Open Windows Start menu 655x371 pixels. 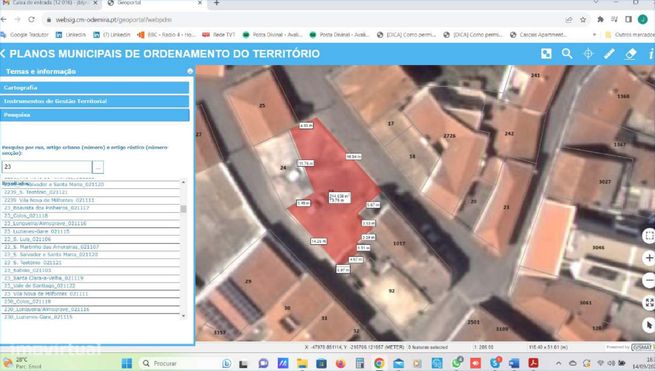click(x=127, y=363)
